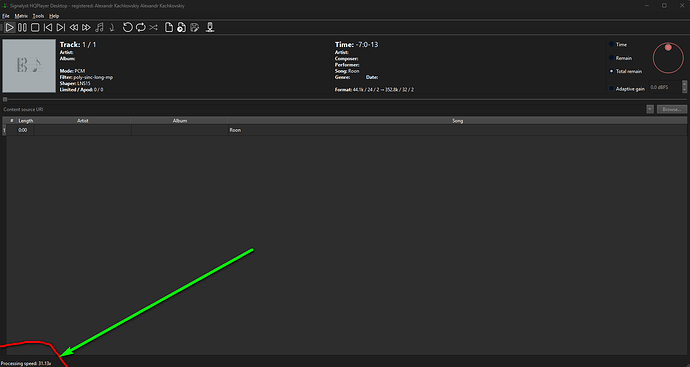The height and width of the screenshot is (367, 690).
Task: Sort playlist by Artist column header
Action: [x=83, y=121]
